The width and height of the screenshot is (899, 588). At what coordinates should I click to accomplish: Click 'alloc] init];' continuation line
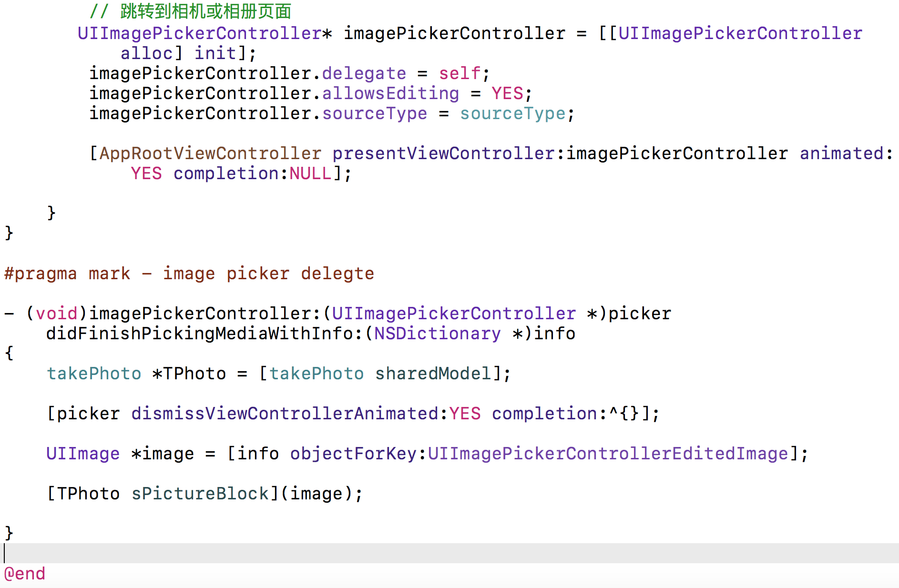[x=188, y=53]
